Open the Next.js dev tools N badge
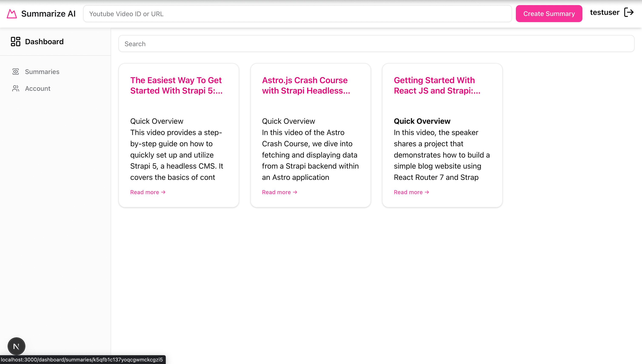This screenshot has height=364, width=642. [x=16, y=346]
